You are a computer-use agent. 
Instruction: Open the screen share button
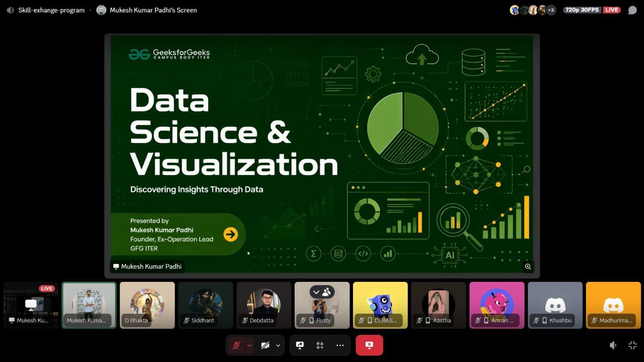[x=300, y=345]
